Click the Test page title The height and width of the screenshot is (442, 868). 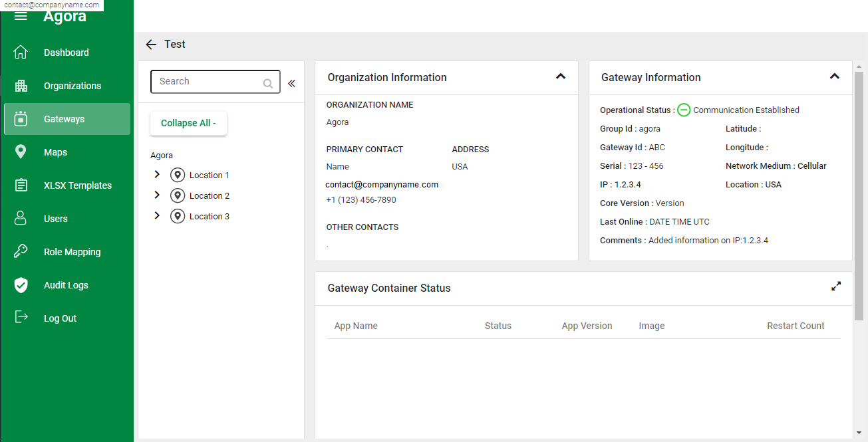click(x=175, y=44)
